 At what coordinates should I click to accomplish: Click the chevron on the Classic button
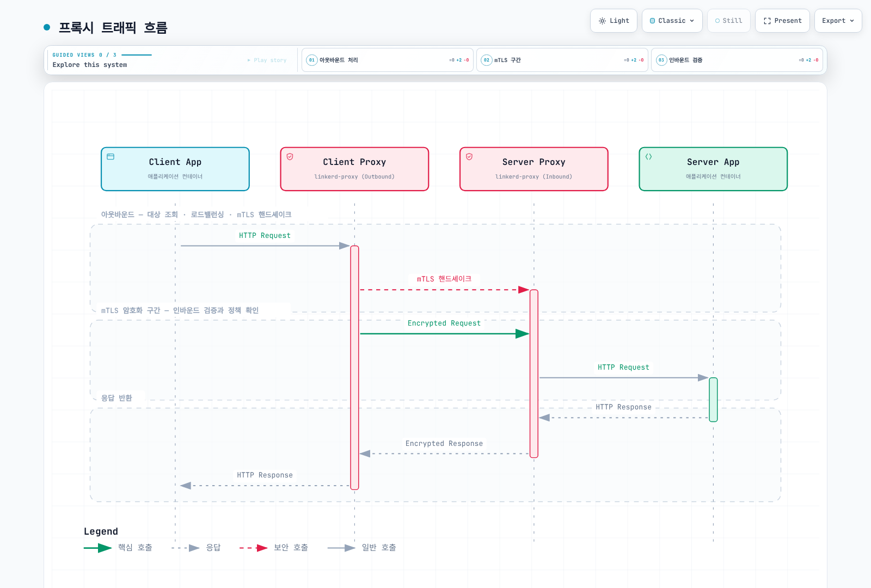(692, 21)
